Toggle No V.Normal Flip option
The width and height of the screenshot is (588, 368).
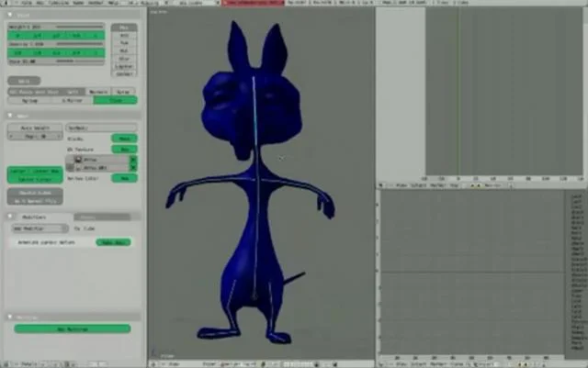pyautogui.click(x=35, y=201)
